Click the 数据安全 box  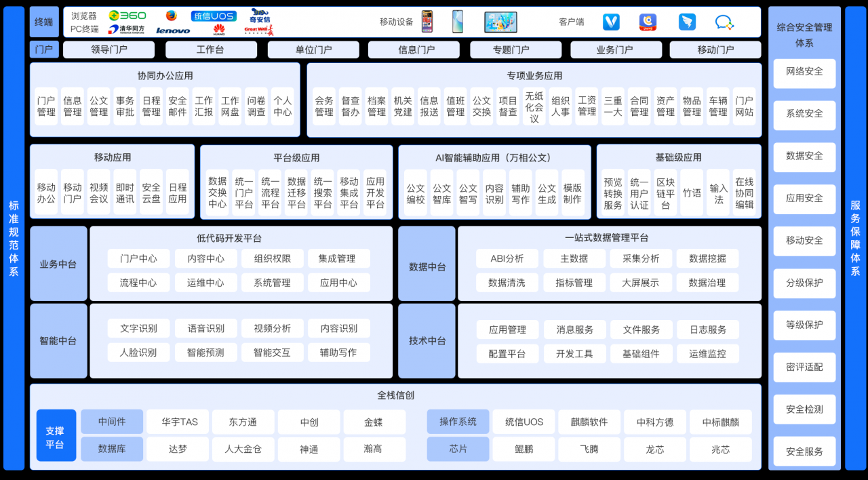tap(804, 157)
